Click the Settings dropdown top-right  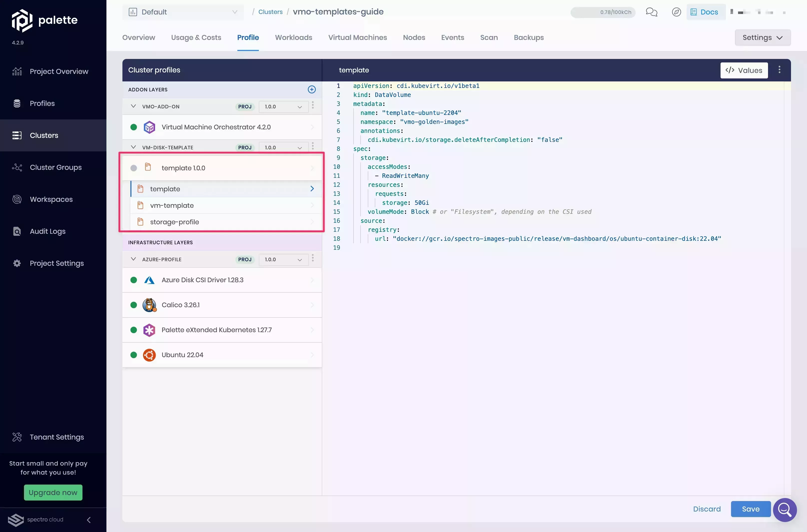click(763, 37)
